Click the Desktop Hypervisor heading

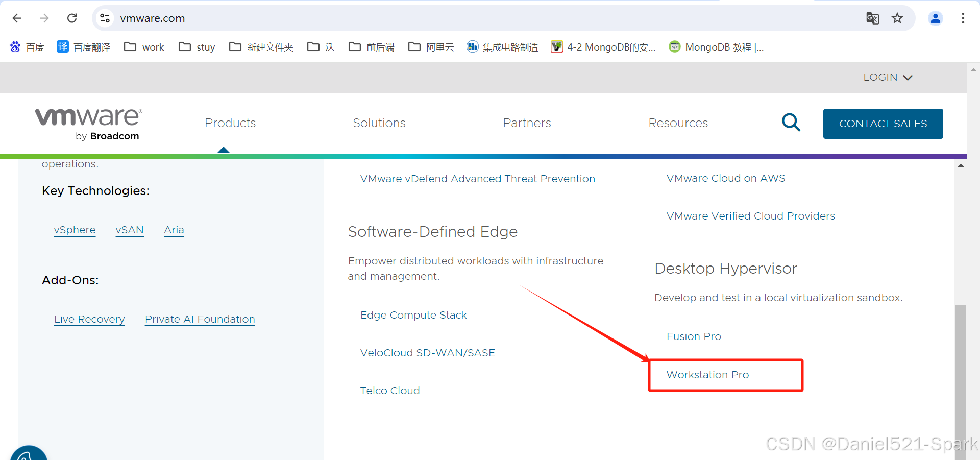(726, 269)
